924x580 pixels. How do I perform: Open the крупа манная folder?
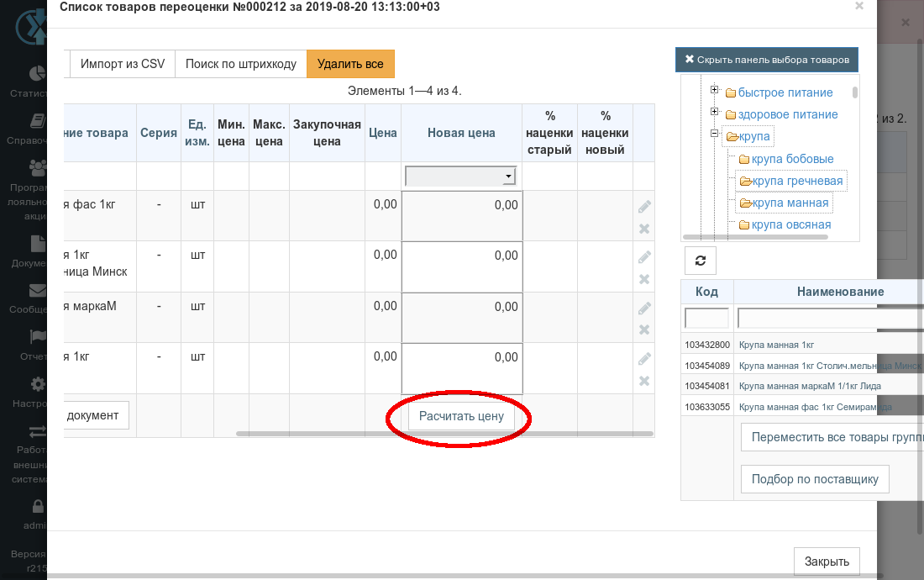pyautogui.click(x=785, y=203)
